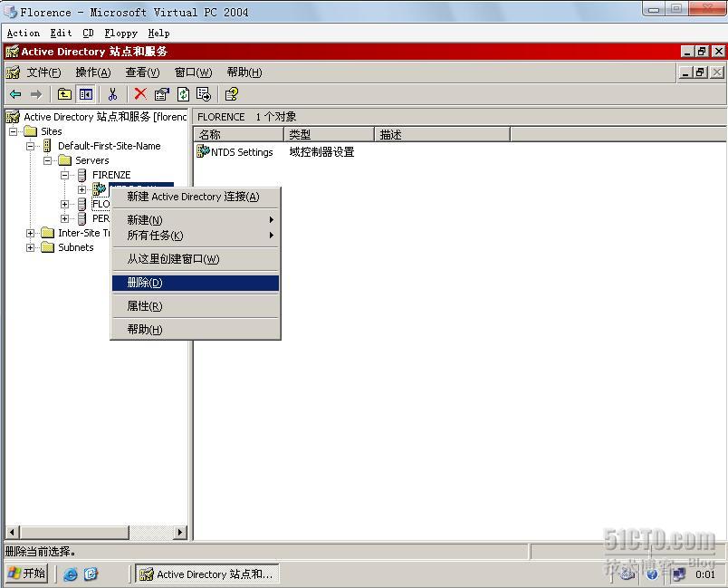Expand the PER server node
Viewport: 728px width, 588px height.
[64, 218]
